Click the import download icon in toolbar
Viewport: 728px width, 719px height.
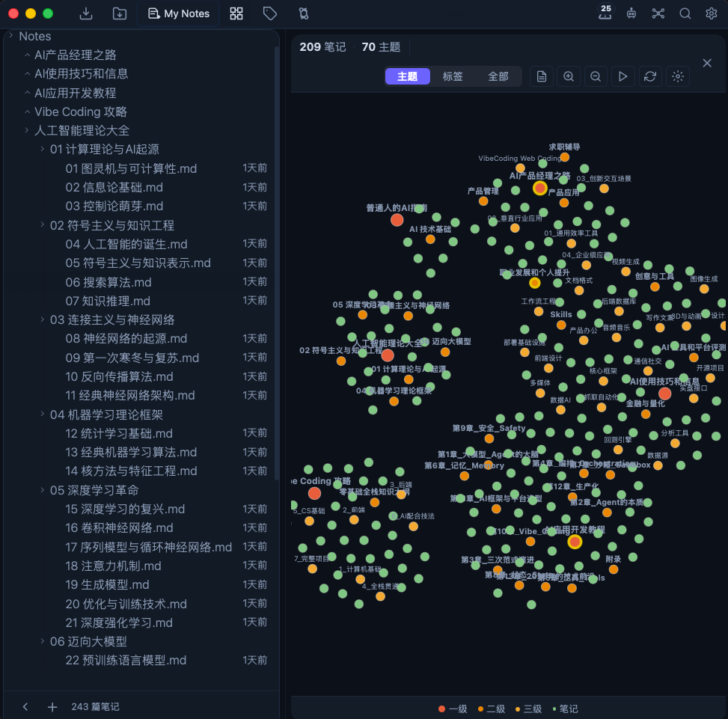[x=86, y=13]
